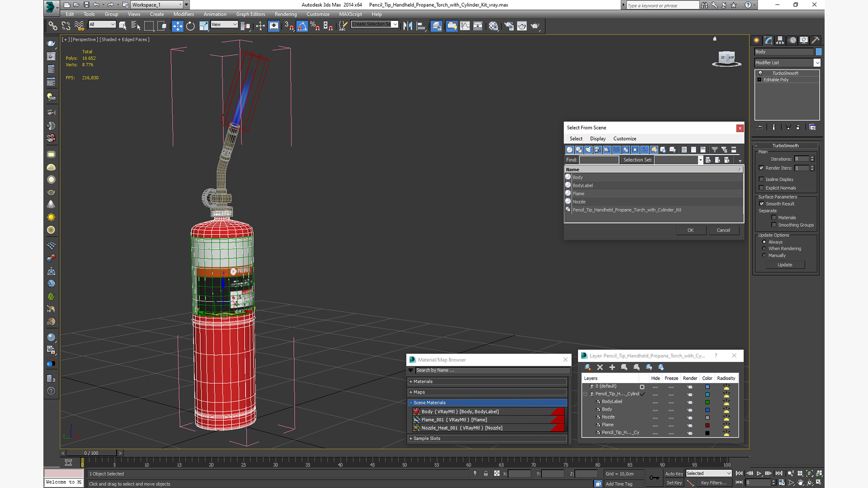This screenshot has width=868, height=488.
Task: Open Render Setup teapot icon
Action: pos(509,26)
